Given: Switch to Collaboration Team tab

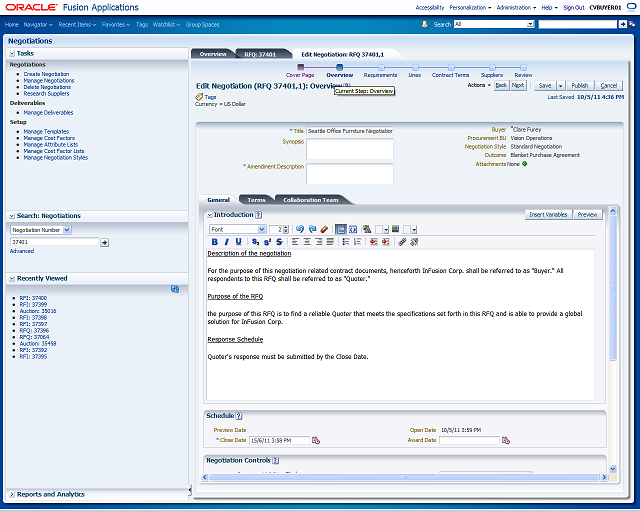Looking at the screenshot, I should (x=311, y=200).
